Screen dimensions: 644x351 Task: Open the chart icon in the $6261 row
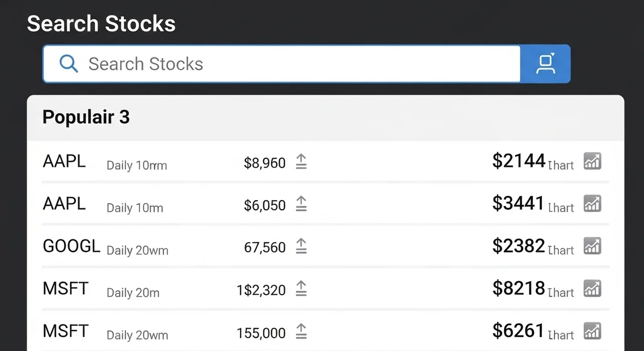click(592, 331)
